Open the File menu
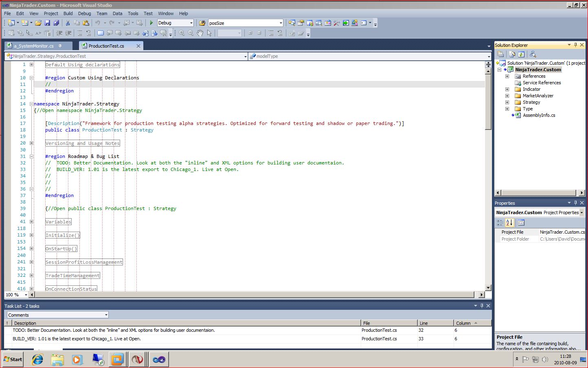Screen dimensions: 588x368 [7, 13]
